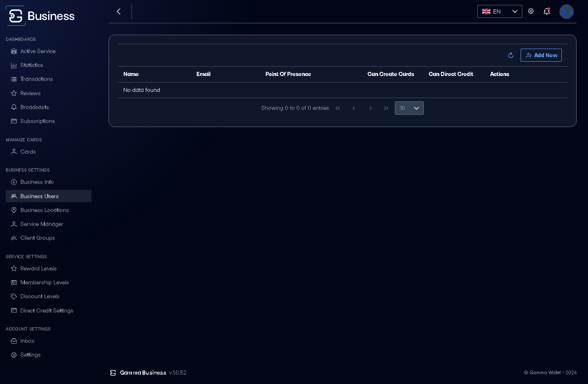Click the 'No data found' row
The height and width of the screenshot is (384, 588).
tap(343, 90)
